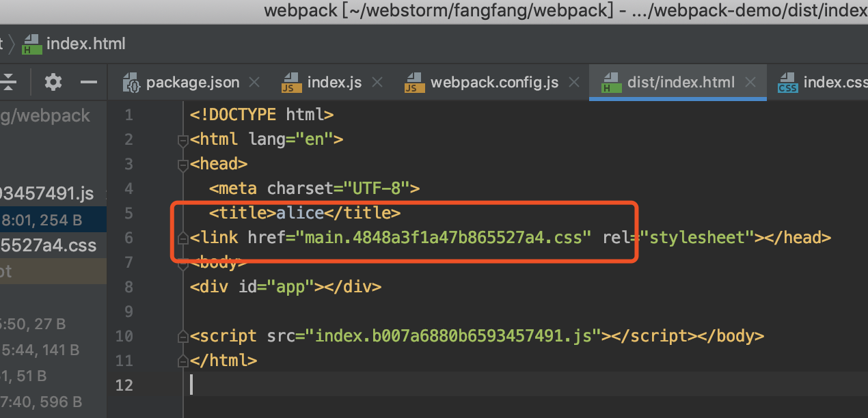
Task: Click the <!DOCTYPE html> declaration
Action: pos(262,115)
